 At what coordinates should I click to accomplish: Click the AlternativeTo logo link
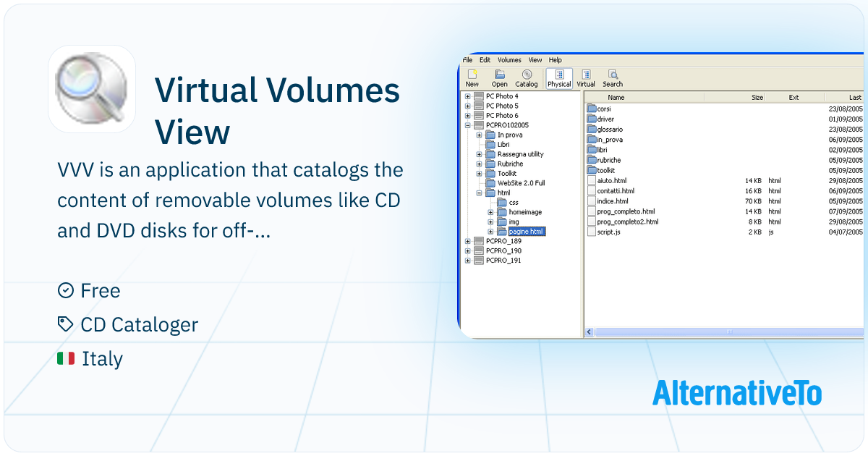(x=737, y=393)
